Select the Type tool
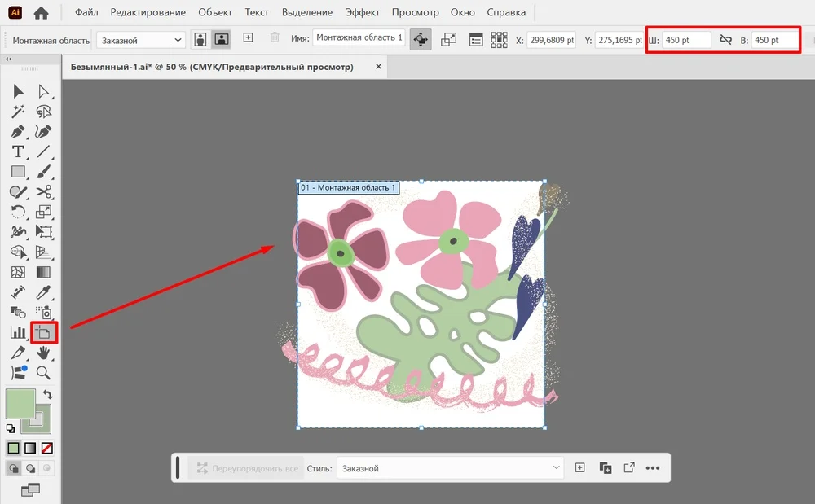815x504 pixels. [x=18, y=151]
